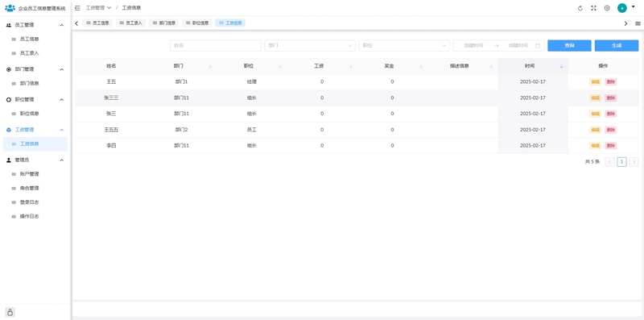Click the blue 查询 button

point(569,46)
